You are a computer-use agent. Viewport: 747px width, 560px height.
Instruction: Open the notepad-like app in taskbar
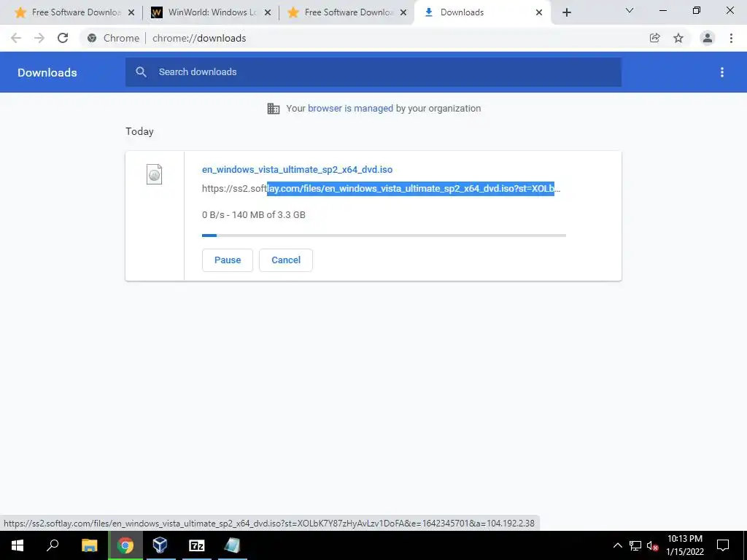tap(233, 545)
